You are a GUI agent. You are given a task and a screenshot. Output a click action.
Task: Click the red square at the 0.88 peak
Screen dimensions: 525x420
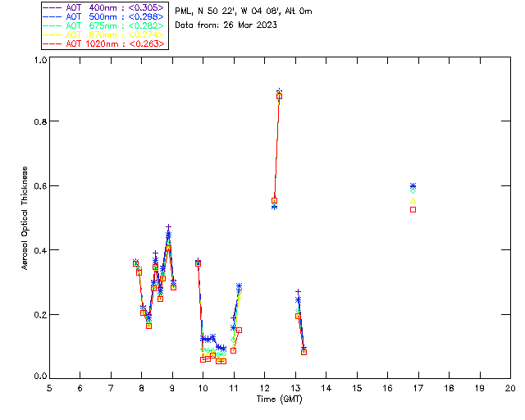pos(279,97)
